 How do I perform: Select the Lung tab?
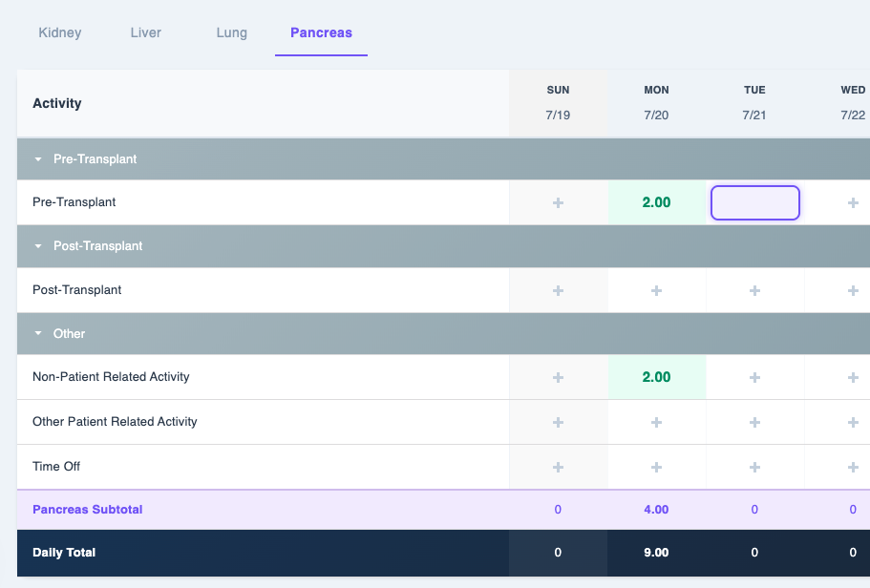232,32
